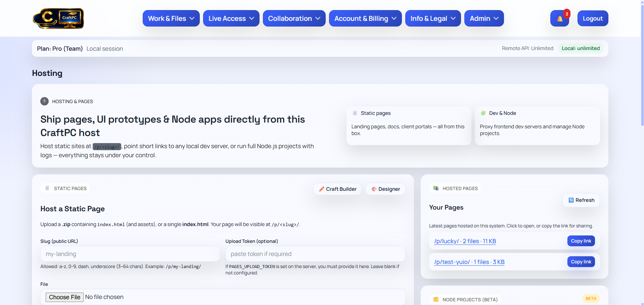This screenshot has width=644, height=305.
Task: Focus the Upload Token input field
Action: [x=315, y=254]
